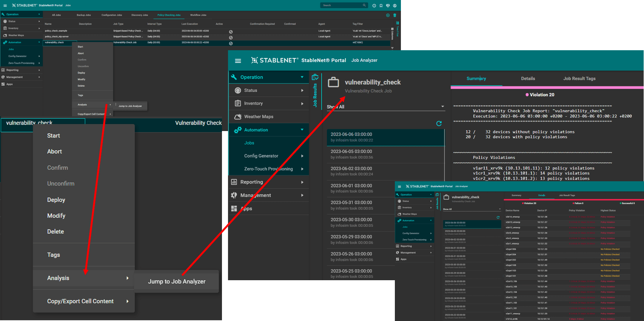Viewport: 644px width, 321px height.
Task: Click Job Results clipboard icon in large Job Analyzer
Action: tap(315, 77)
